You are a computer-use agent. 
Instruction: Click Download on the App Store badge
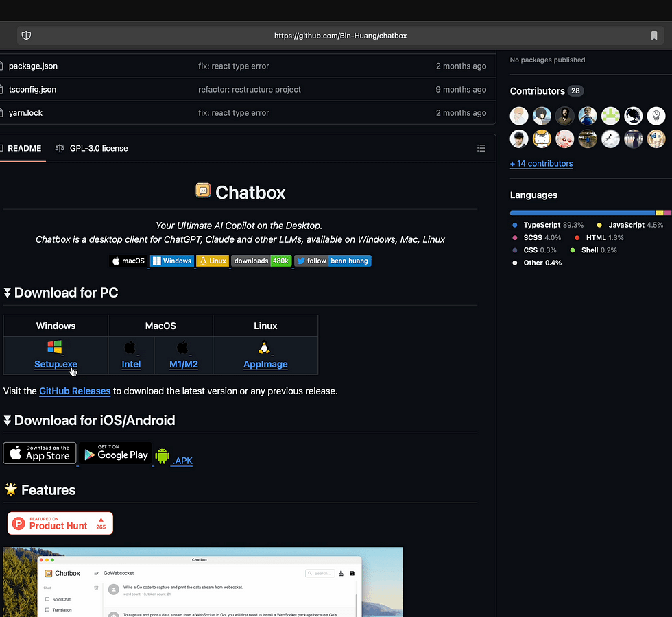tap(40, 453)
